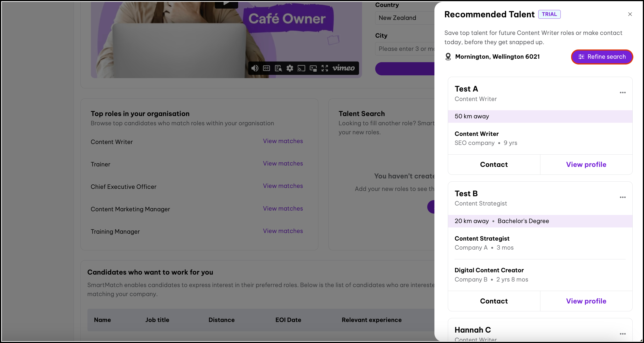Viewport: 644px width, 343px height.
Task: View profile of Test B
Action: coord(586,301)
